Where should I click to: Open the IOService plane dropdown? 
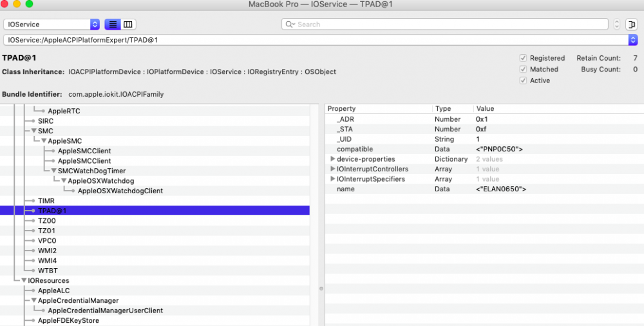pyautogui.click(x=52, y=24)
